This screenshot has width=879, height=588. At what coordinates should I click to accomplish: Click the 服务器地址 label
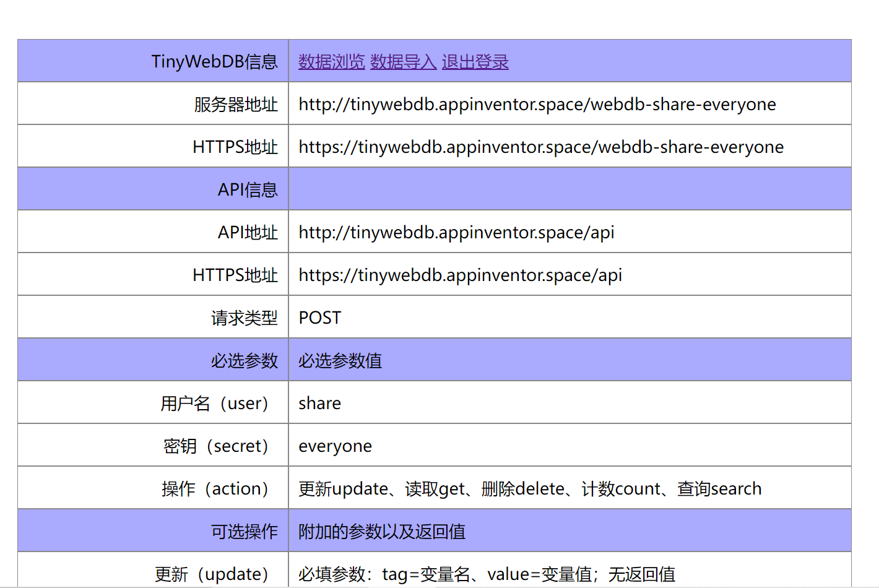[x=236, y=104]
